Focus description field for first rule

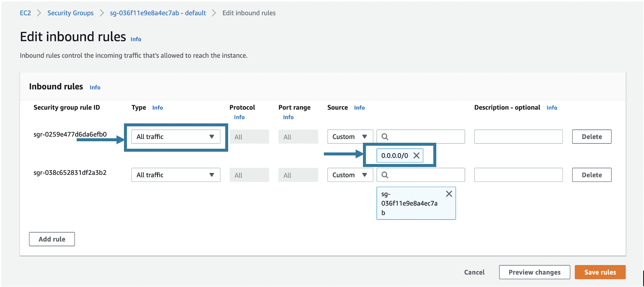point(518,137)
